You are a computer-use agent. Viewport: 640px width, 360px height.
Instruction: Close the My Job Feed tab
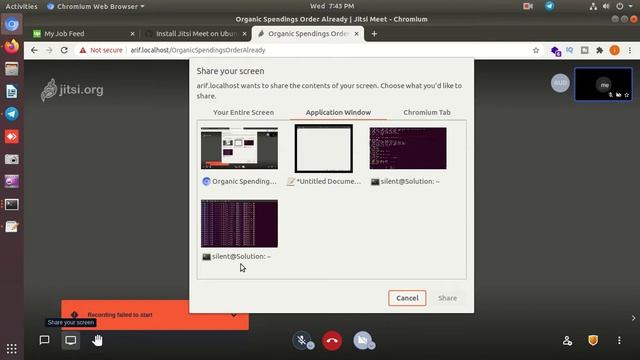point(132,34)
